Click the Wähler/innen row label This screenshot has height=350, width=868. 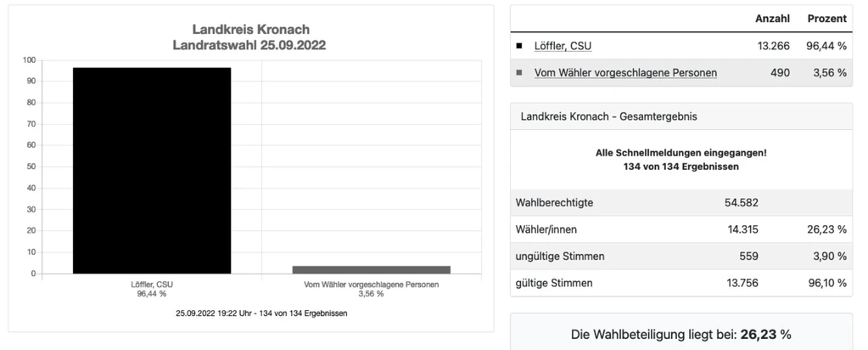546,229
